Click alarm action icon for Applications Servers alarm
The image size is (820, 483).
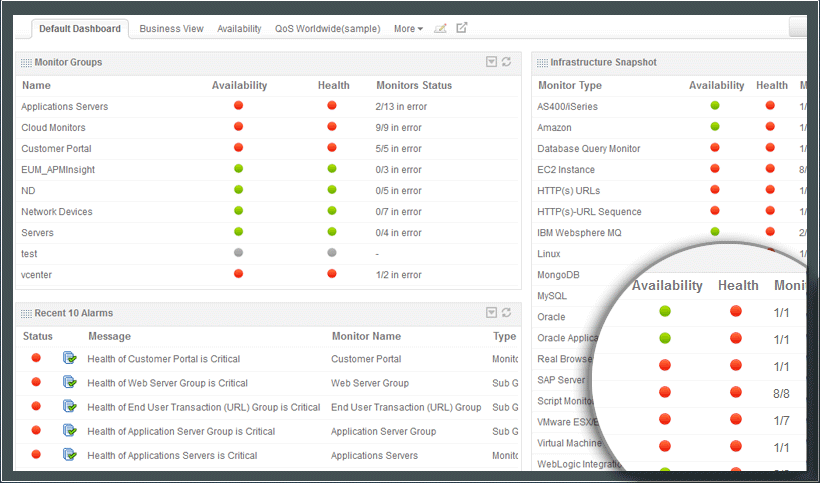tap(70, 454)
